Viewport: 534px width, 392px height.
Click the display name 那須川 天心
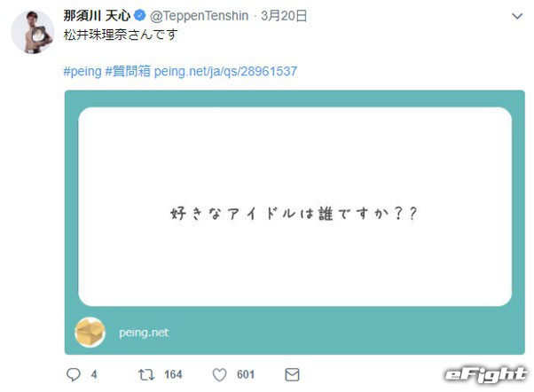tap(91, 16)
